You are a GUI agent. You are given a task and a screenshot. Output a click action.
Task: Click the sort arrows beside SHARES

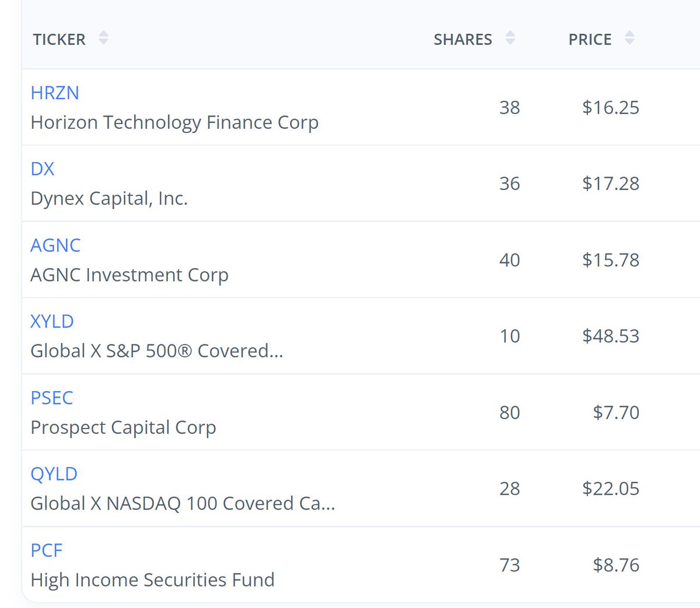coord(510,38)
